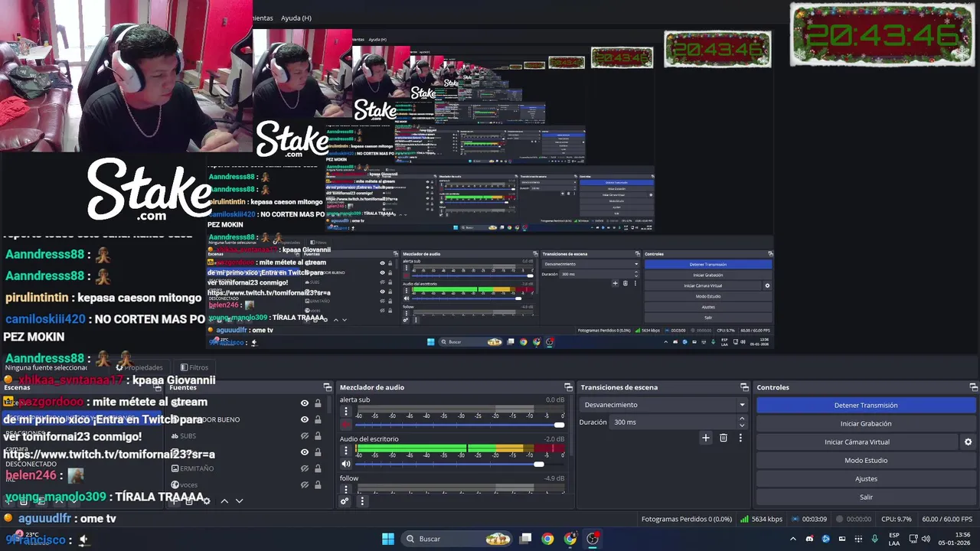The image size is (980, 551).
Task: Show the SUBS source
Action: coord(305,436)
